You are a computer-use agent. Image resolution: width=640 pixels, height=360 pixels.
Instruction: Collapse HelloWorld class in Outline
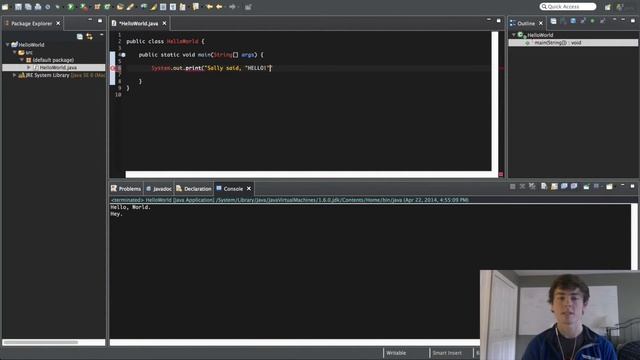(513, 35)
